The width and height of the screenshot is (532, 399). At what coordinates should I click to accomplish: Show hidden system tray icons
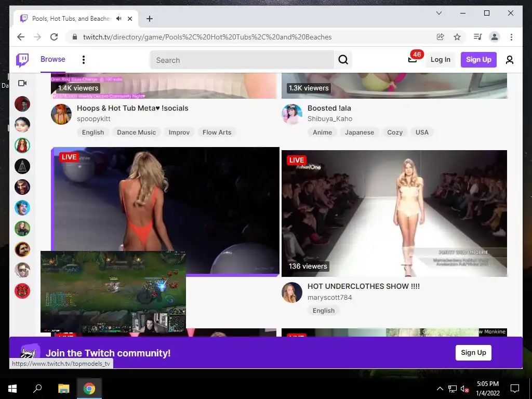pyautogui.click(x=440, y=389)
